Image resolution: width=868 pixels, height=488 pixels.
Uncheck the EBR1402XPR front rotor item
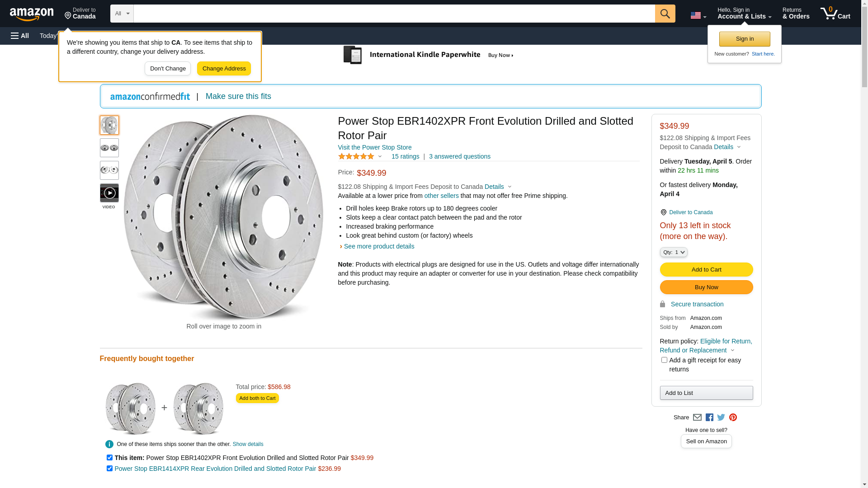pos(109,458)
